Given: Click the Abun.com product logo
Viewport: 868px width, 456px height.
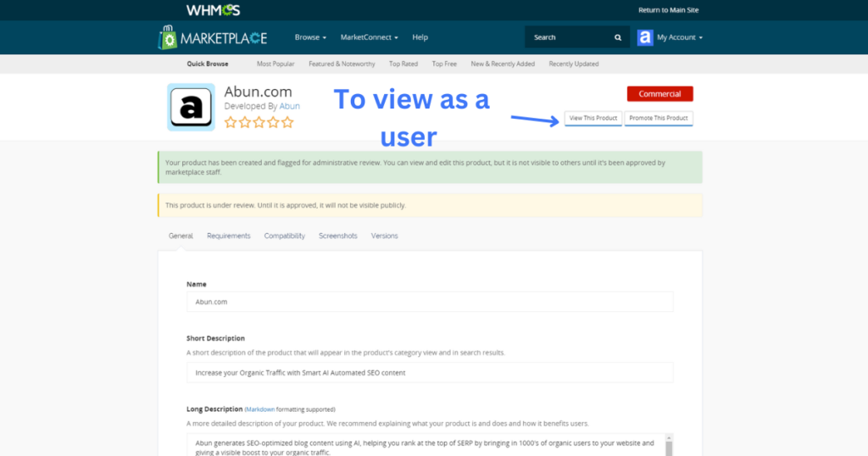Looking at the screenshot, I should point(191,108).
